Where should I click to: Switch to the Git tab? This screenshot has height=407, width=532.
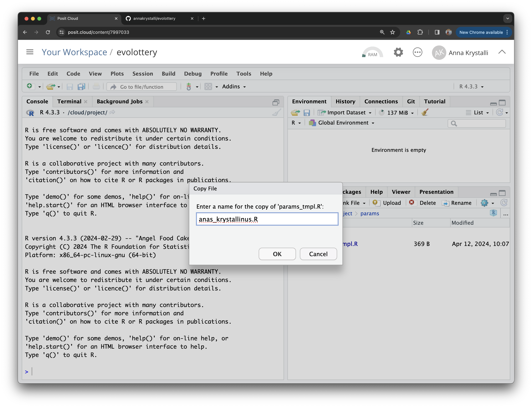pos(411,101)
